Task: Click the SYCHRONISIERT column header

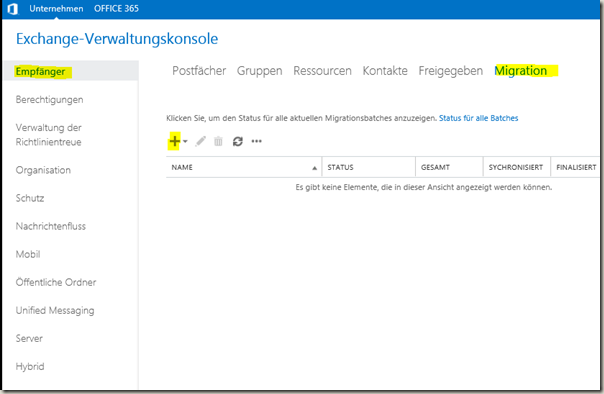Action: tap(517, 168)
